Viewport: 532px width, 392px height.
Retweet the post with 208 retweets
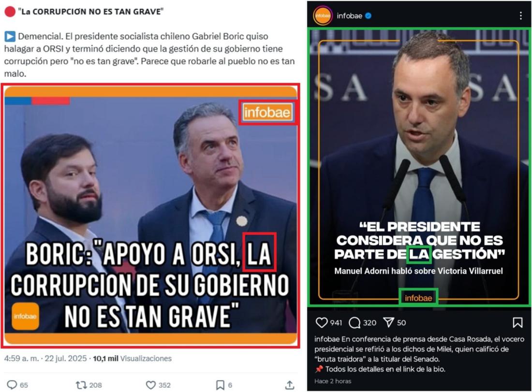(81, 385)
